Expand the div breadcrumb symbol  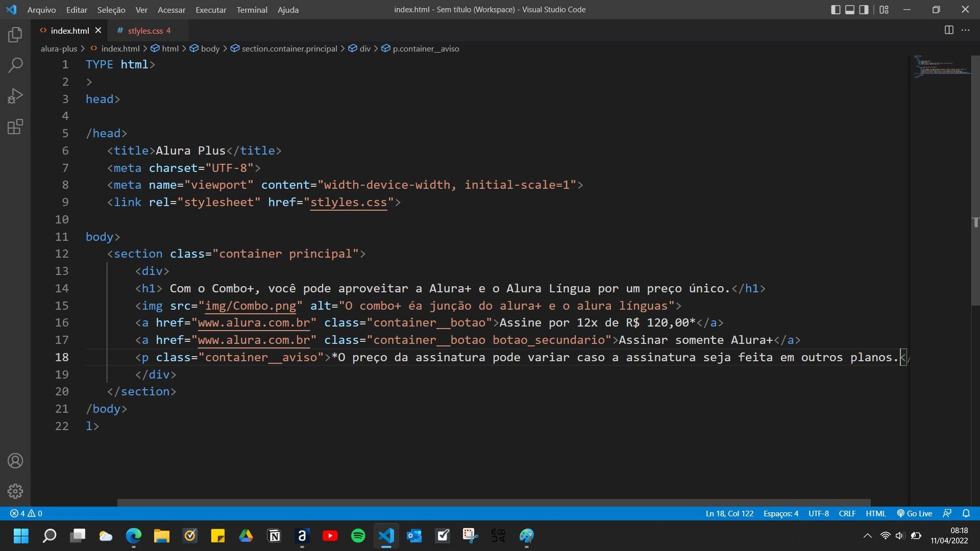pyautogui.click(x=359, y=48)
